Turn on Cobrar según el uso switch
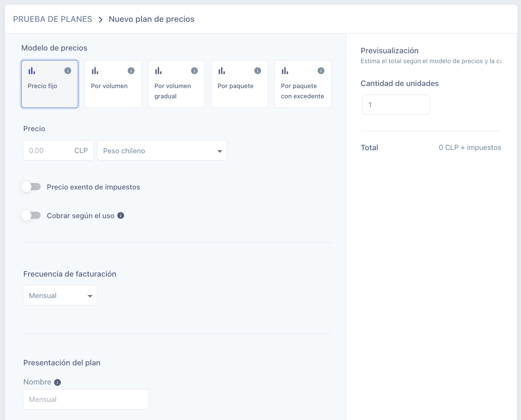This screenshot has width=521, height=420. tap(31, 215)
